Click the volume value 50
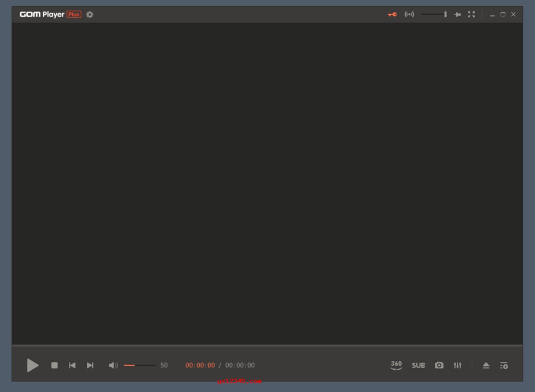535x392 pixels. pyautogui.click(x=164, y=365)
